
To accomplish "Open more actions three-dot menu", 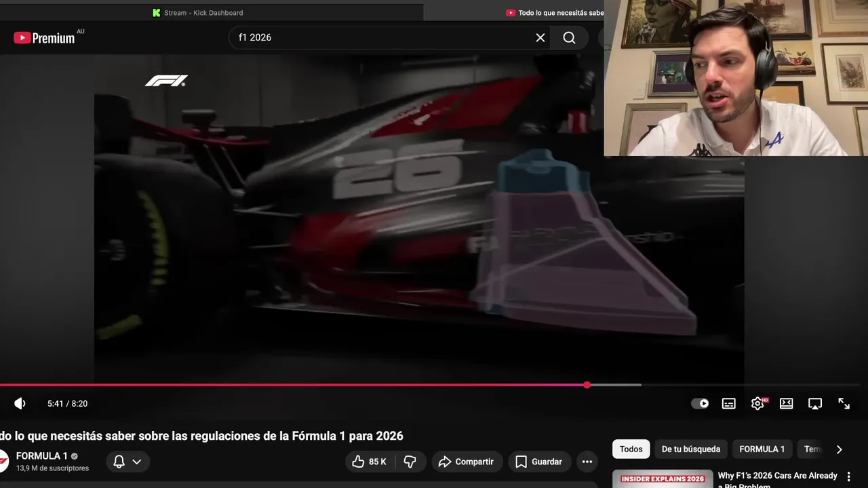I will point(587,462).
